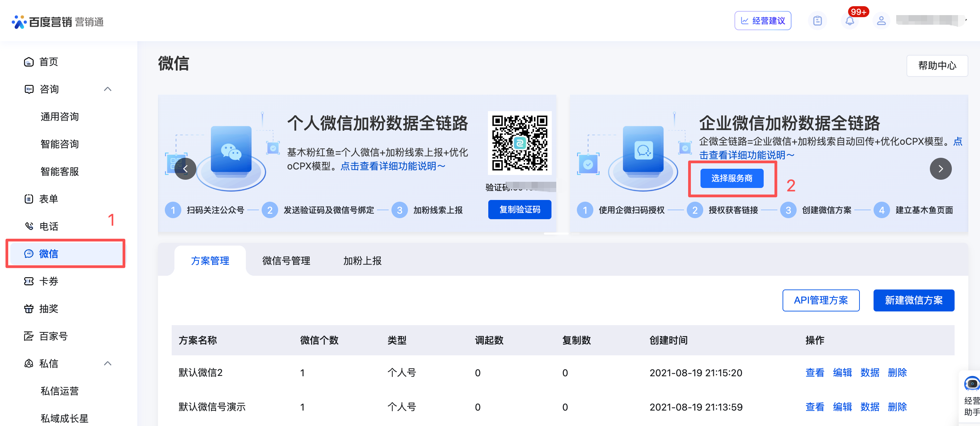This screenshot has width=980, height=426.
Task: Open 智能客服 in sidebar
Action: 60,171
